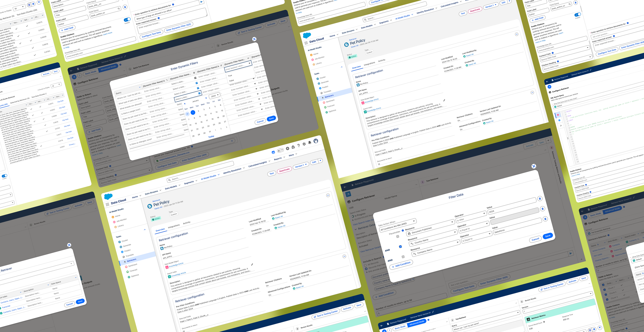Open the Setup gear icon
Screen dimensions: 644x332
click(x=304, y=144)
